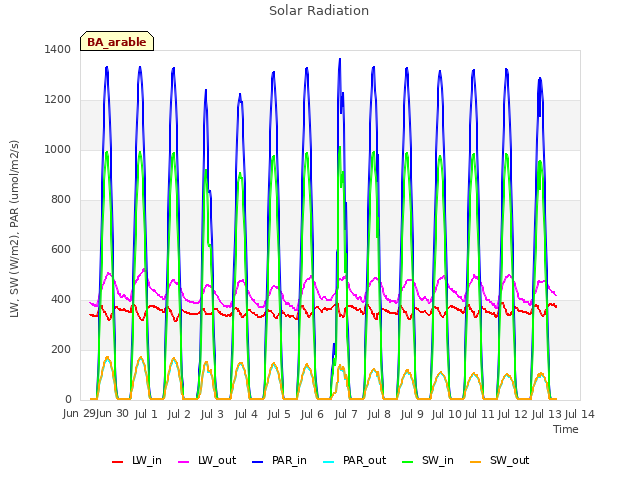Click the Jul 13 date tick label
640x480 pixels.
pos(546,414)
